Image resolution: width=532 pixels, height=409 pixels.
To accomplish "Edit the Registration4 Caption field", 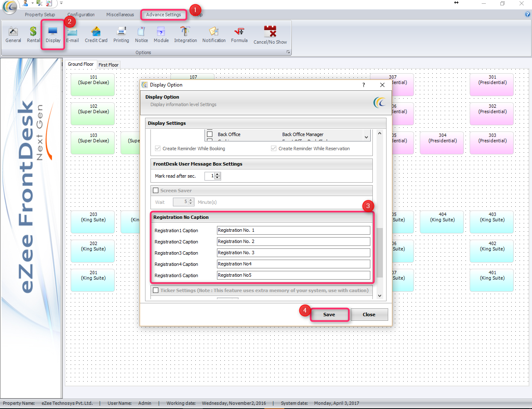I will pos(293,264).
